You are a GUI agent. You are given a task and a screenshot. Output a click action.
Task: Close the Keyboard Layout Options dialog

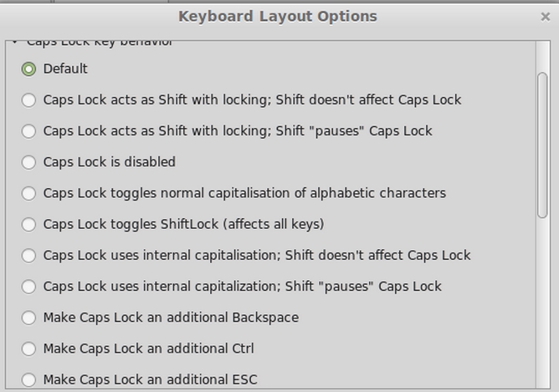coord(546,16)
